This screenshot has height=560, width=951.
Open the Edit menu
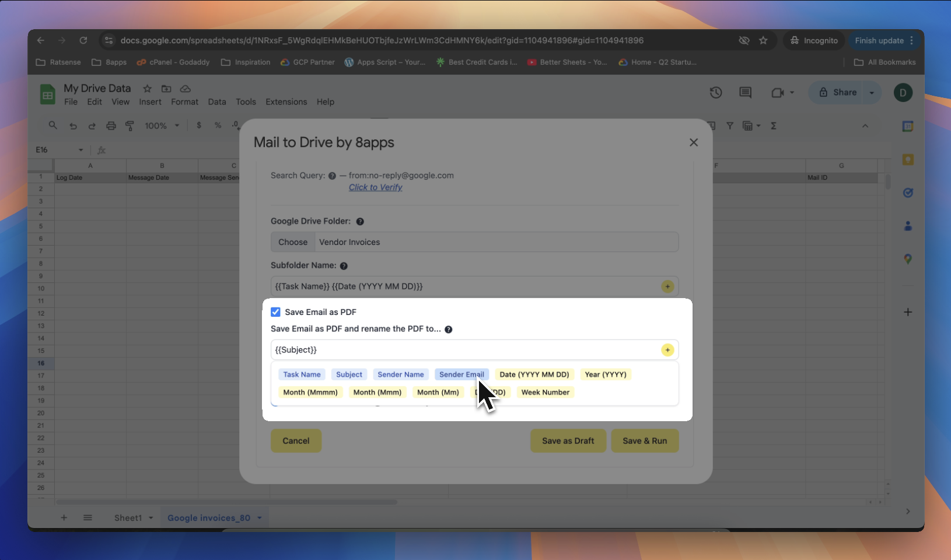pyautogui.click(x=95, y=101)
